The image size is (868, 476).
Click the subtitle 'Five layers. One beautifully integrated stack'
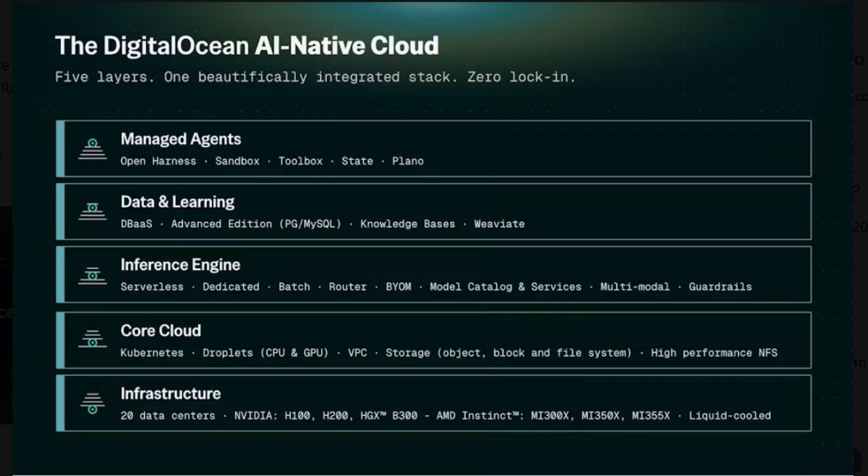(x=252, y=77)
